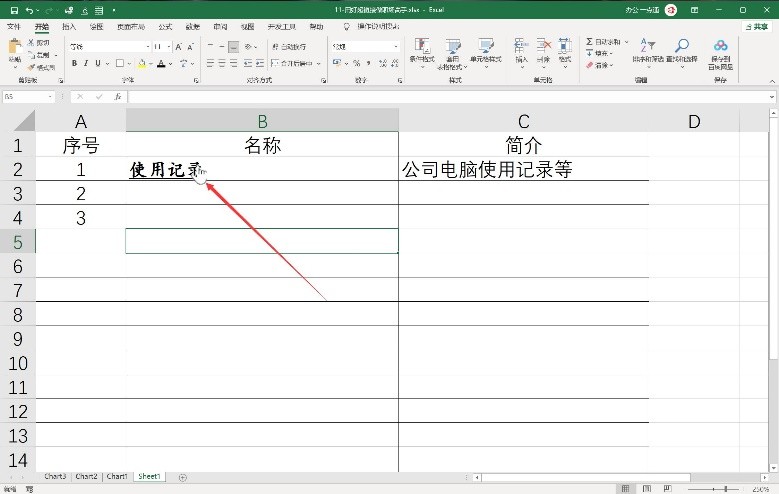Click the Name Box
779x494 pixels.
click(x=28, y=96)
